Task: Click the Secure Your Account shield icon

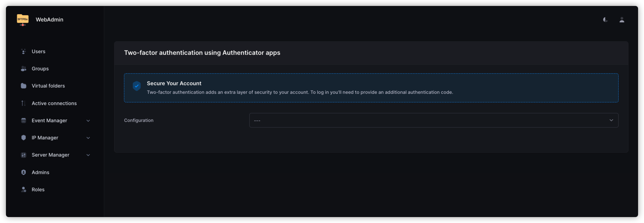Action: click(x=137, y=86)
